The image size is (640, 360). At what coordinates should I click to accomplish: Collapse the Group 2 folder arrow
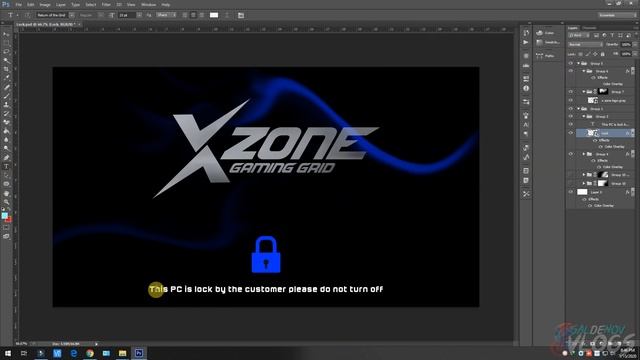tap(584, 116)
